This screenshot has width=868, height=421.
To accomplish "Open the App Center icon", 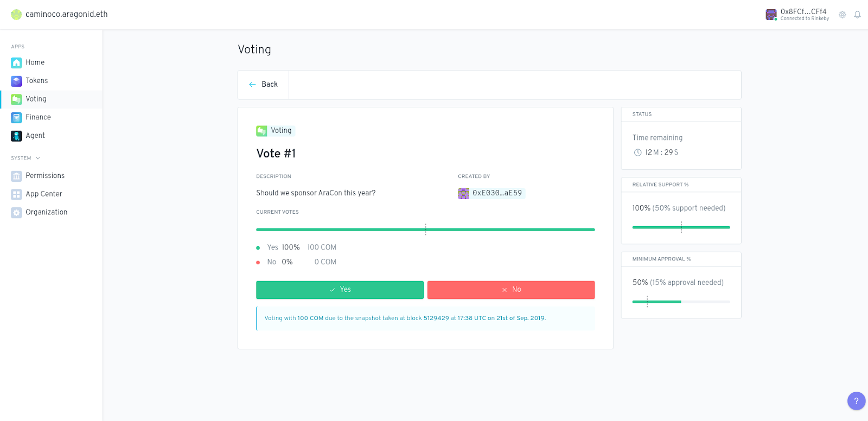I will pos(16,194).
